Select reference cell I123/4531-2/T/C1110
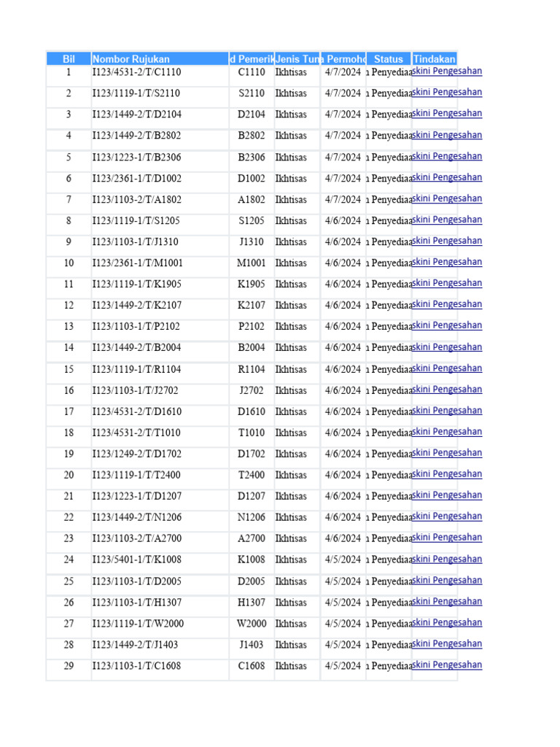Image resolution: width=560 pixels, height=747 pixels. coord(136,72)
